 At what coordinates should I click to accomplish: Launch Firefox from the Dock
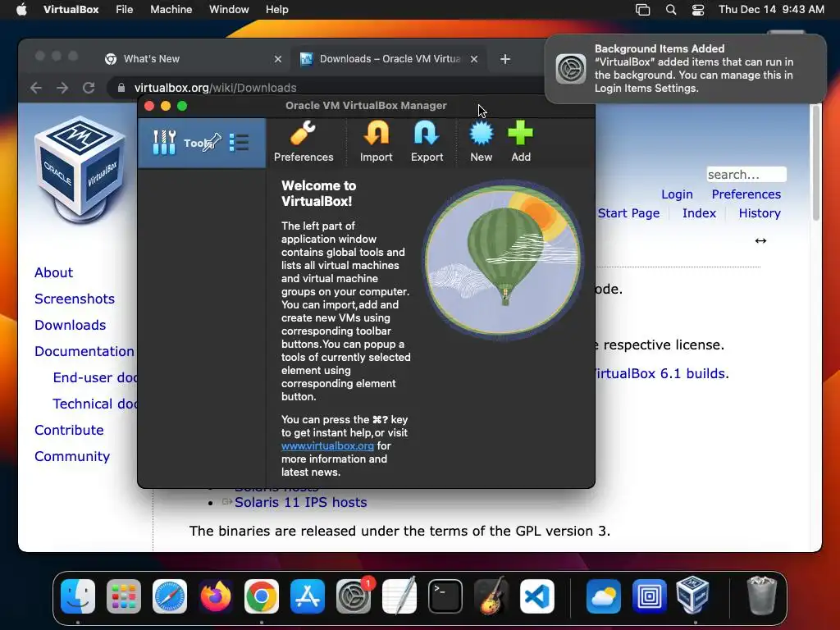click(216, 596)
